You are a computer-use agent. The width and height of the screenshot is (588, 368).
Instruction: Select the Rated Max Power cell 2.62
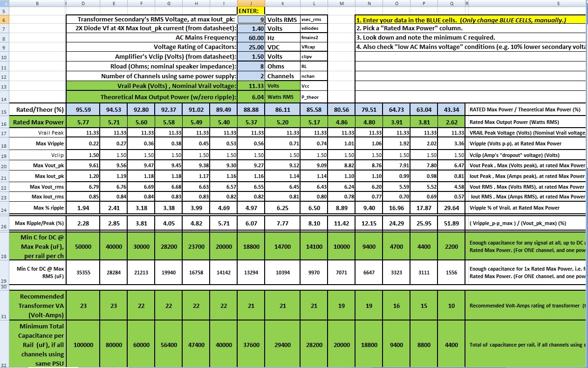coord(451,122)
